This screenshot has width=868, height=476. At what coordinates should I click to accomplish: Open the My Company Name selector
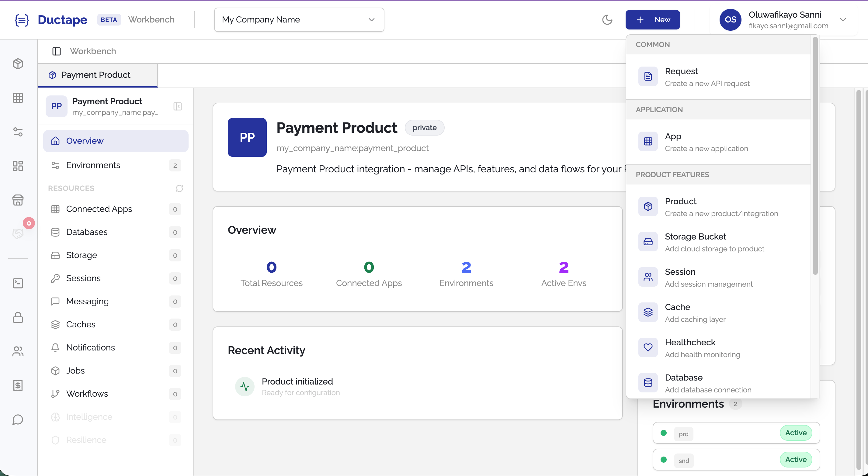(x=299, y=19)
